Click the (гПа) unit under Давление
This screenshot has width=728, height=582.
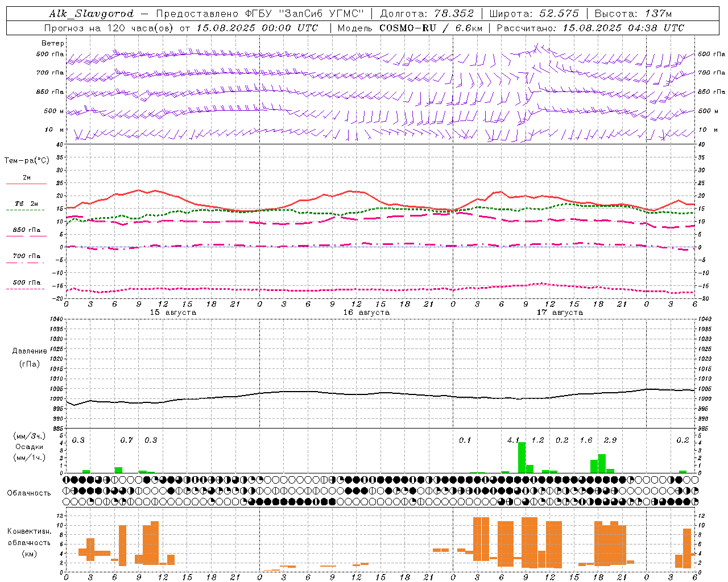[x=30, y=364]
